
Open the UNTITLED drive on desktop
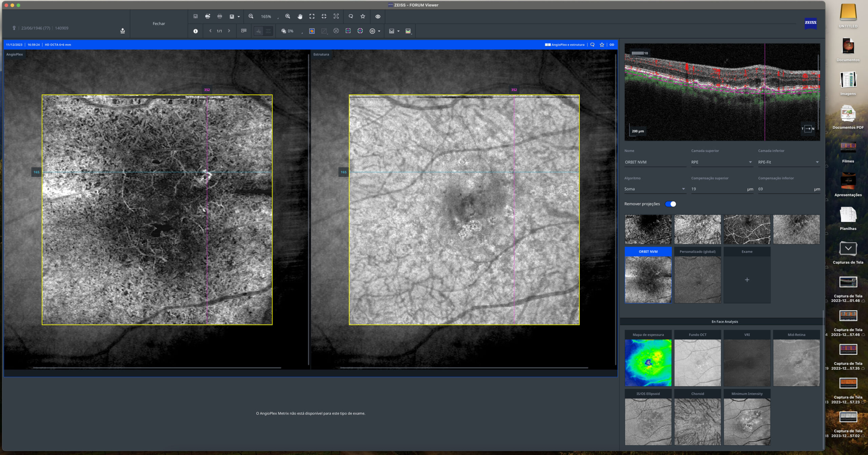(848, 16)
